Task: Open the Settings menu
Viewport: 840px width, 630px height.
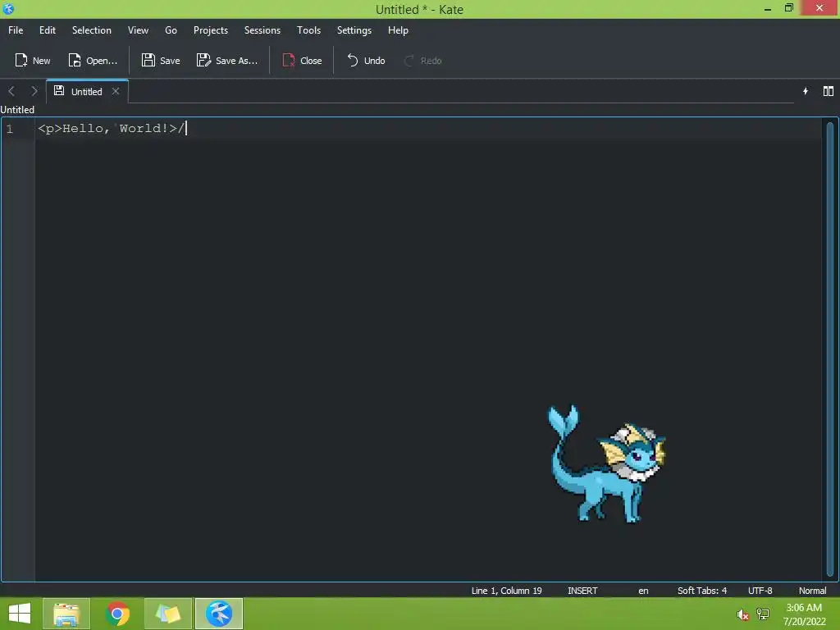Action: point(354,30)
